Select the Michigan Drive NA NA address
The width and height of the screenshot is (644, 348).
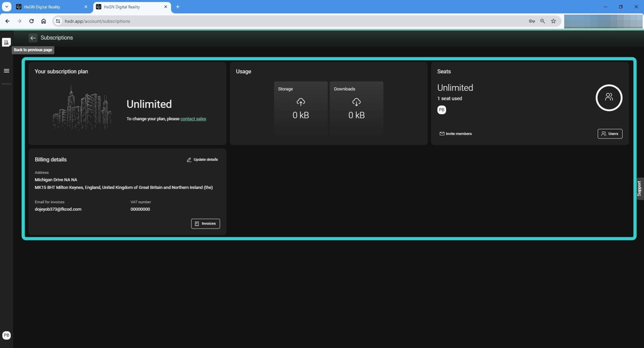(56, 180)
